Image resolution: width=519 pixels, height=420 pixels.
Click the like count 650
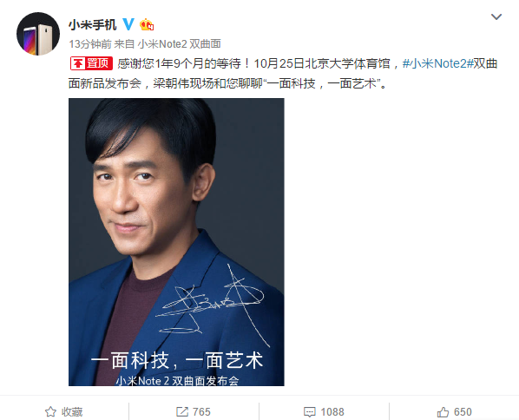tap(463, 412)
